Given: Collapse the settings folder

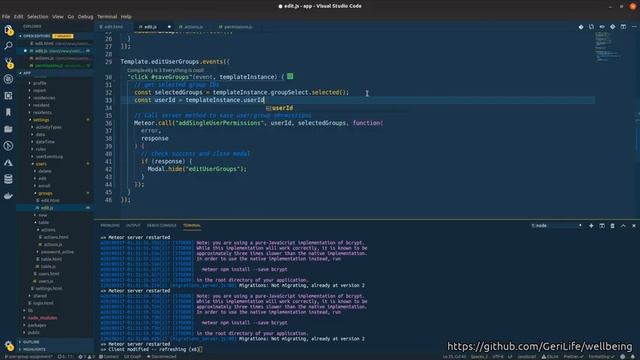Looking at the screenshot, I should click(x=40, y=120).
